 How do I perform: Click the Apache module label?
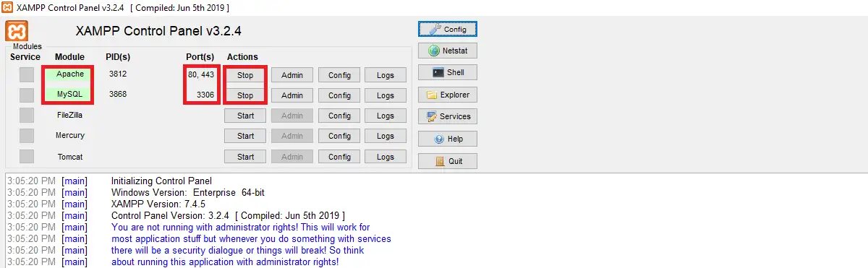point(70,74)
